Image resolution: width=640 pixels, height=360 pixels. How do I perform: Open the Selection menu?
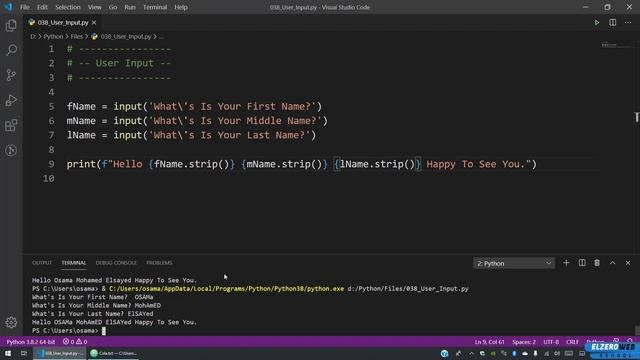tap(68, 7)
